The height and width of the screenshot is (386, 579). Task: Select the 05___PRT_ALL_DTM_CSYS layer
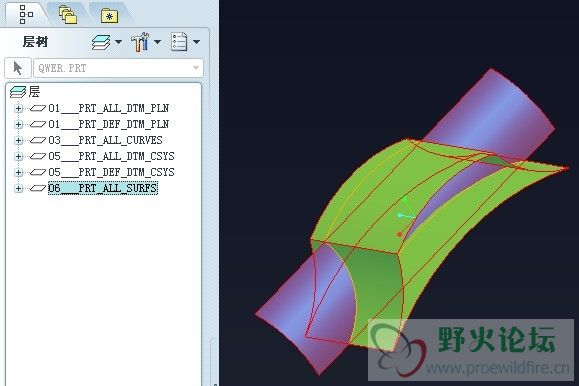[x=111, y=156]
